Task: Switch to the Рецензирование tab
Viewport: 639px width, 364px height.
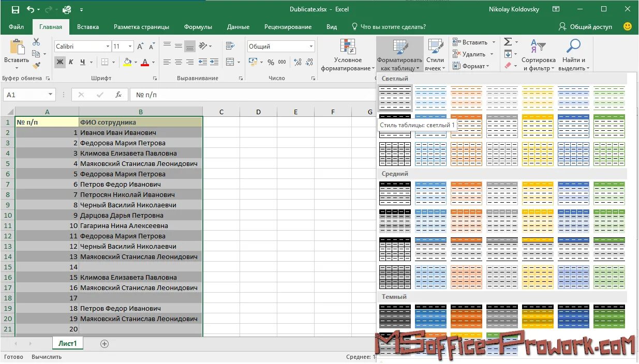Action: 288,27
